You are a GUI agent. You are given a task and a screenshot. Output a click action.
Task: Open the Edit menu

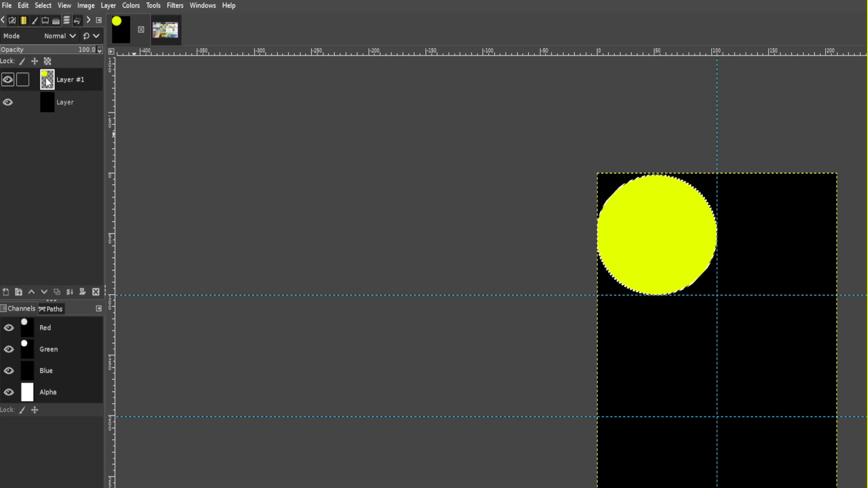pyautogui.click(x=23, y=5)
